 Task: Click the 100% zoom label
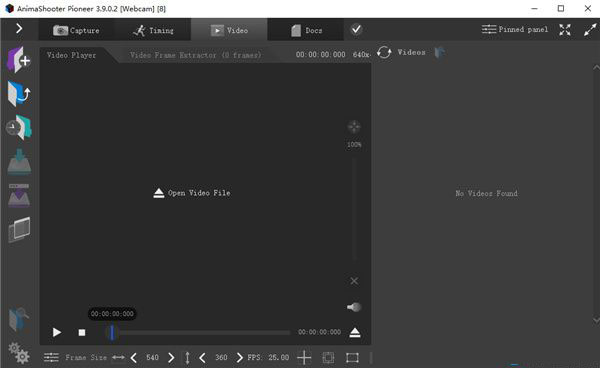pyautogui.click(x=354, y=145)
